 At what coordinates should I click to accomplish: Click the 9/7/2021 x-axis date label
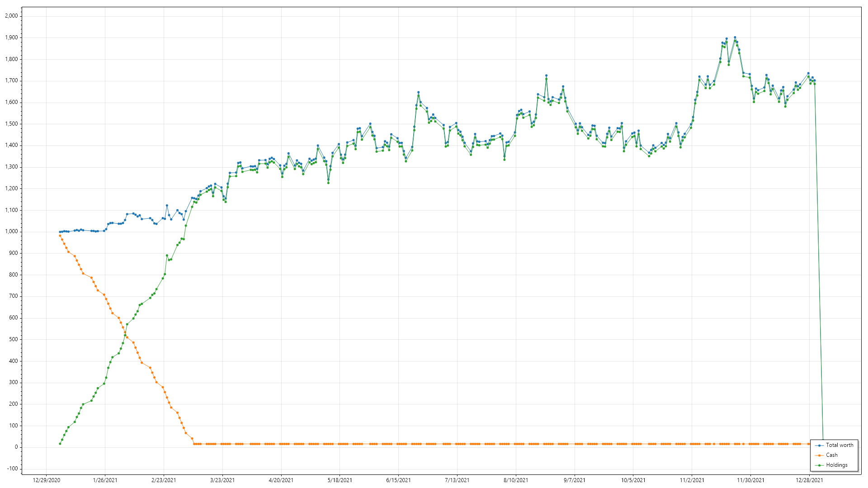574,480
